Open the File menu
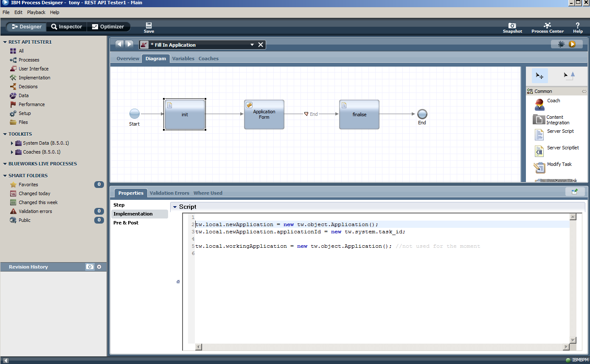The height and width of the screenshot is (364, 590). 6,12
